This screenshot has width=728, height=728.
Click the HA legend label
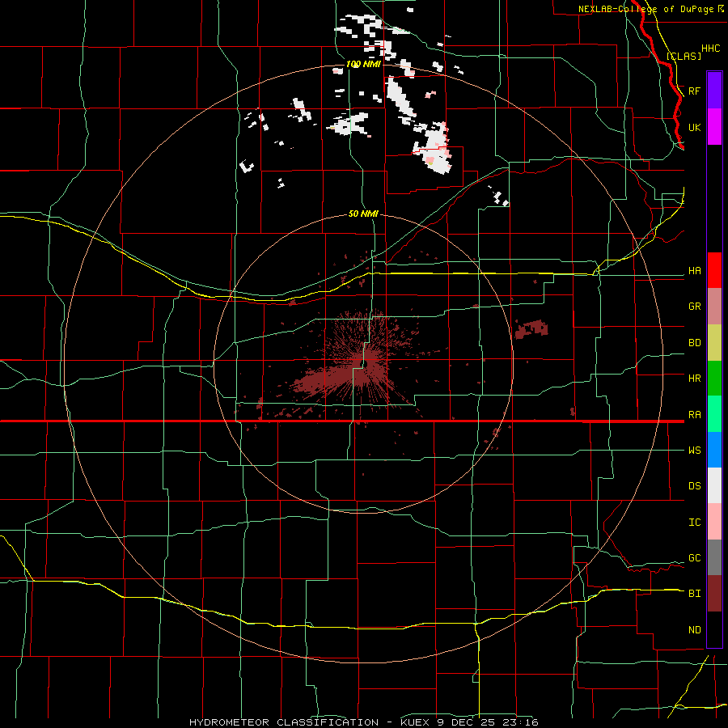pos(695,271)
